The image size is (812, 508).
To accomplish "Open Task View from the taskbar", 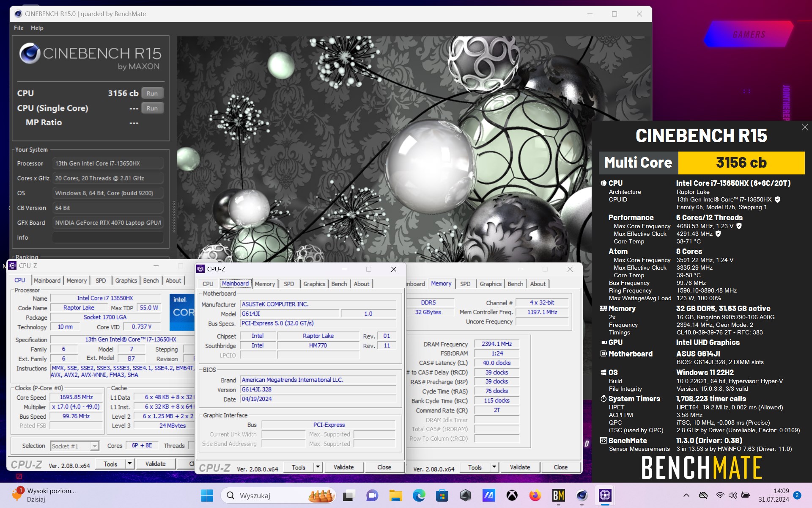I will tap(348, 495).
